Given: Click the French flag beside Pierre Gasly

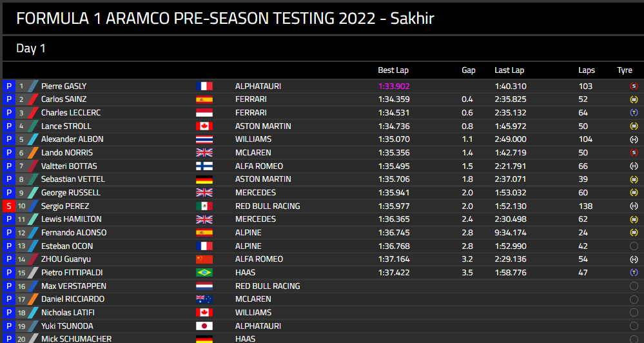Looking at the screenshot, I should (204, 86).
